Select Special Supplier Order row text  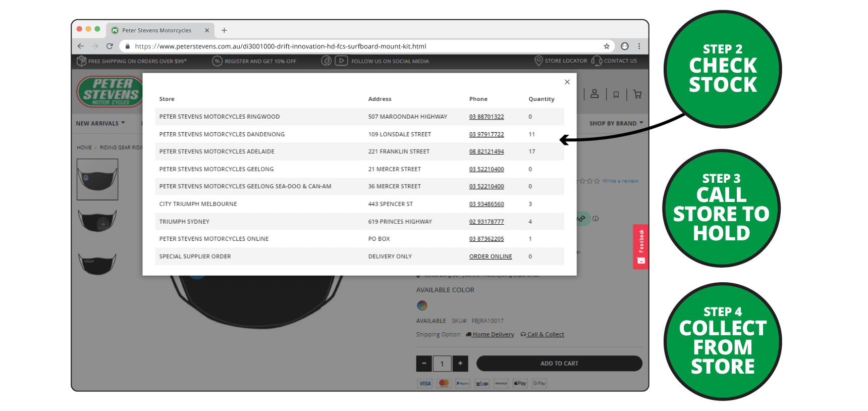click(x=195, y=256)
